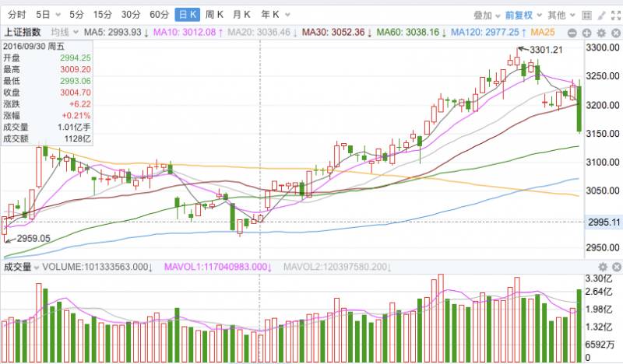Click the 涨跌 +6.22 value
The width and height of the screenshot is (623, 364).
pos(80,104)
